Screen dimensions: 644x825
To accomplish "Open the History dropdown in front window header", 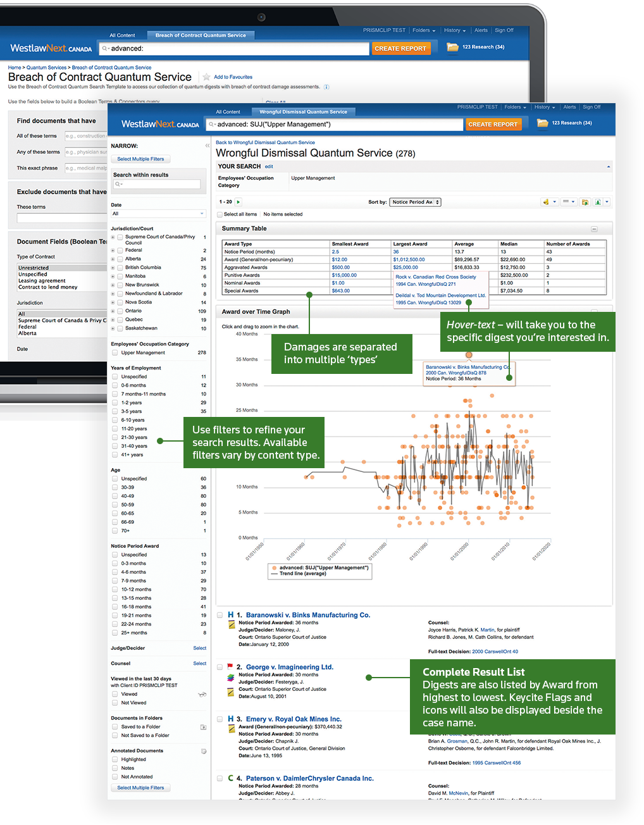I will coord(545,107).
